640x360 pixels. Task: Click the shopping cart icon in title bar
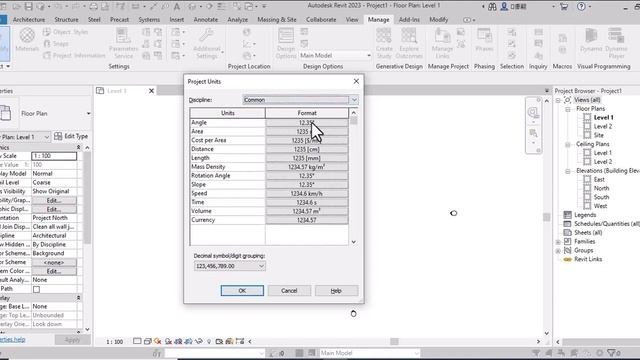[x=564, y=6]
